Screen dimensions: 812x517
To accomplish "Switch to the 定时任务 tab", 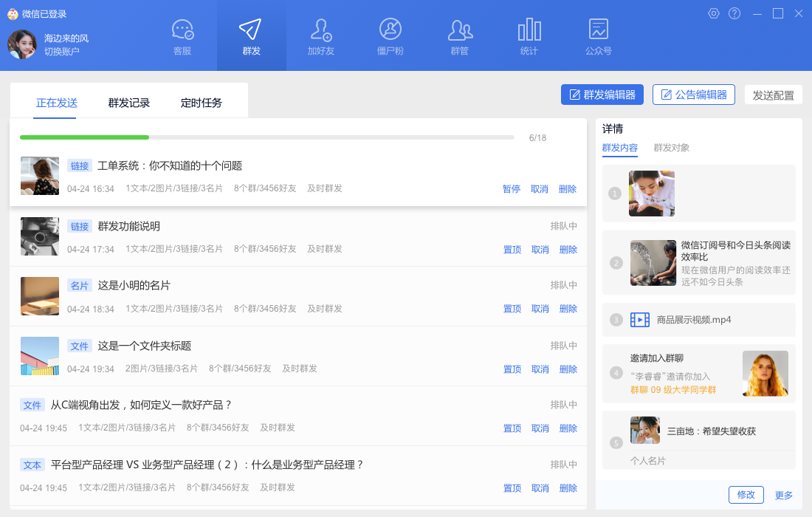I will click(202, 103).
